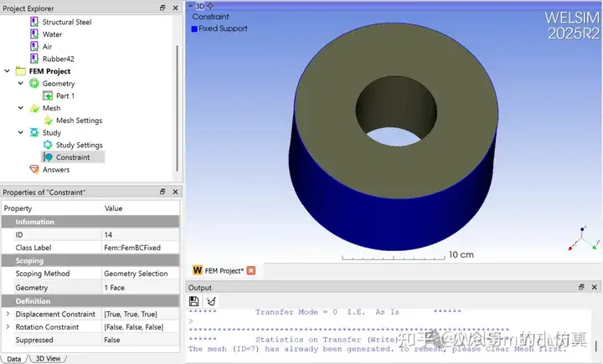Select the Study Settings gear icon
The width and height of the screenshot is (603, 364).
(x=48, y=145)
